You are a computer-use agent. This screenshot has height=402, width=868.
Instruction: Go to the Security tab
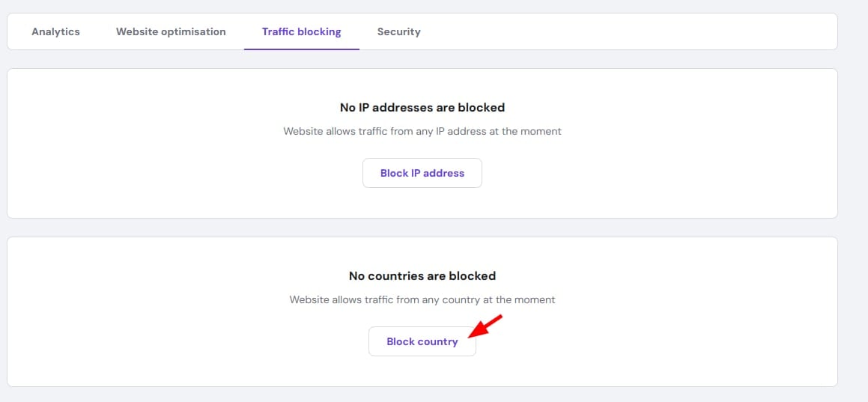(399, 31)
